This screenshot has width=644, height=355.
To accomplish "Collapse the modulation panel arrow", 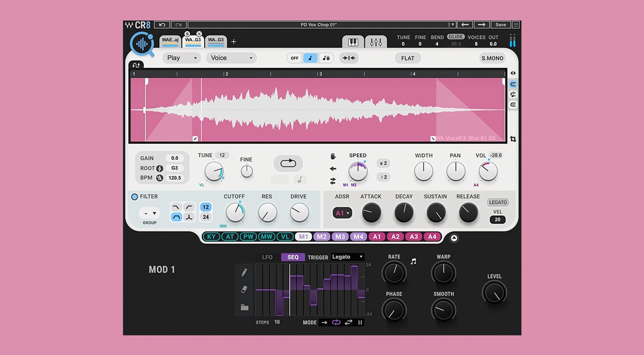I will (454, 238).
